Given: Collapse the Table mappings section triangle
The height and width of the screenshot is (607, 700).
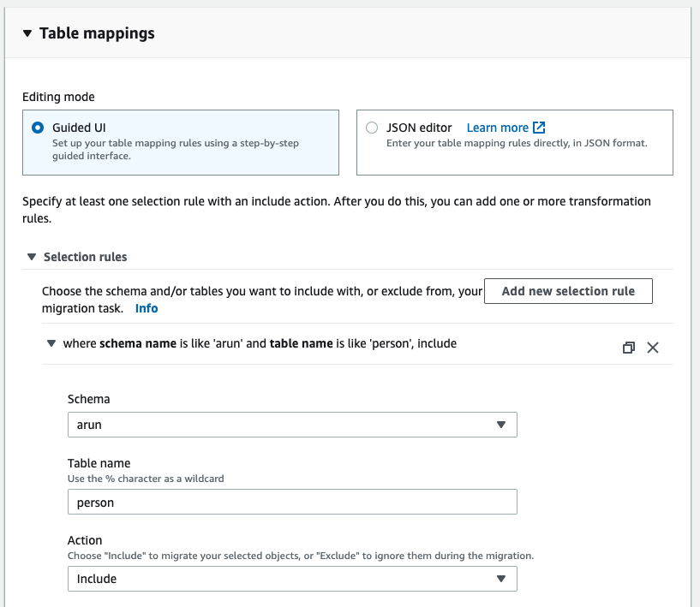Looking at the screenshot, I should [x=27, y=33].
